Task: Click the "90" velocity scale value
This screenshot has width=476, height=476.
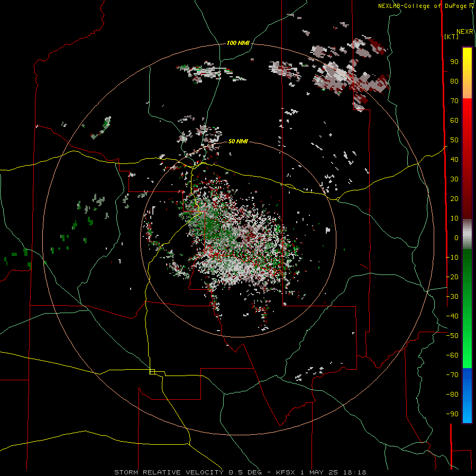Action: (x=454, y=62)
